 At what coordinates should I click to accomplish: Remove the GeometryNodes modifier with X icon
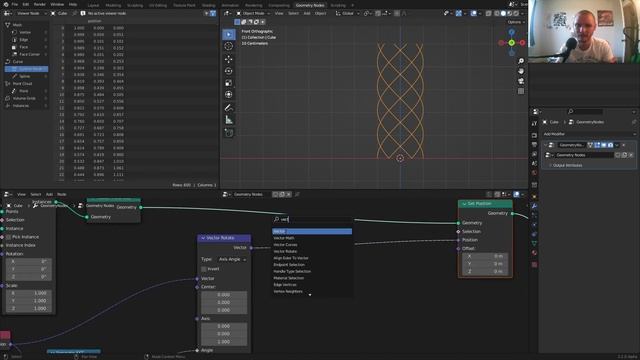coord(624,145)
